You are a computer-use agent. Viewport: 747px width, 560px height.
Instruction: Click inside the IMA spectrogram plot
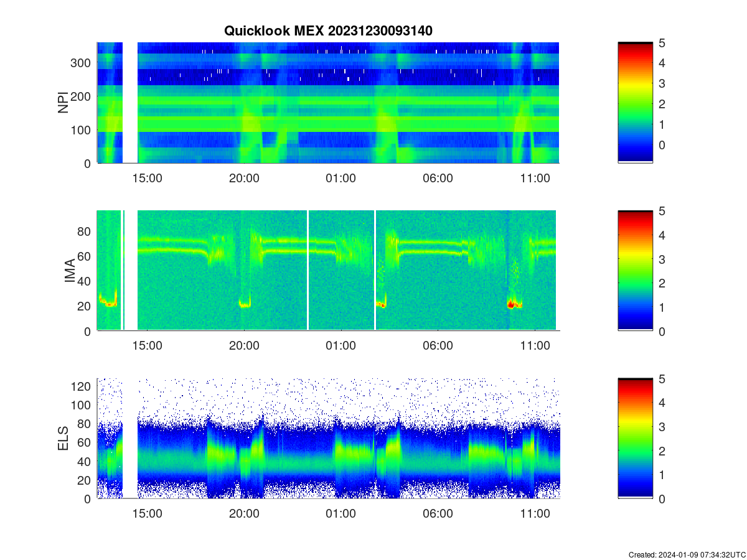click(x=328, y=271)
